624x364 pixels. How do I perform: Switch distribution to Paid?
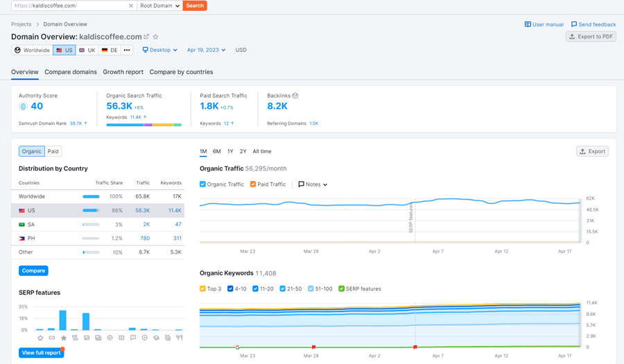pos(53,151)
